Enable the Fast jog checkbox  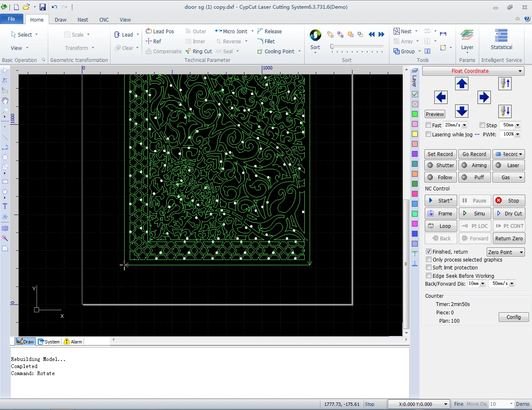tap(428, 125)
